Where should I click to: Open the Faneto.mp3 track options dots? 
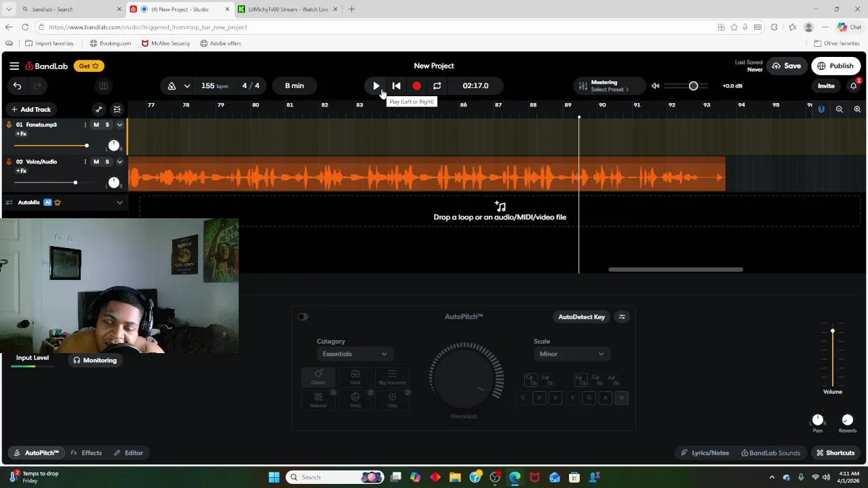[x=85, y=125]
